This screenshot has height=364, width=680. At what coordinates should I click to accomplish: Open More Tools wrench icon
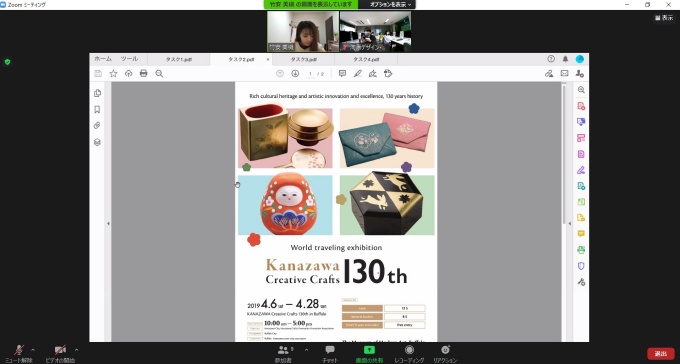(x=581, y=282)
